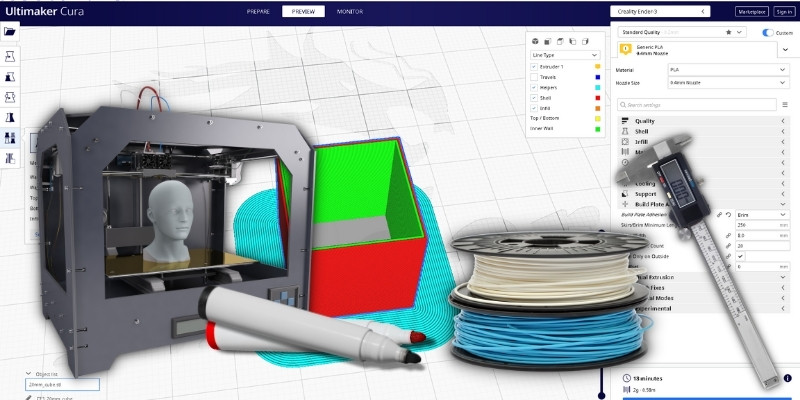Click the red Shell color swatch
800x400 pixels.
[x=597, y=98]
